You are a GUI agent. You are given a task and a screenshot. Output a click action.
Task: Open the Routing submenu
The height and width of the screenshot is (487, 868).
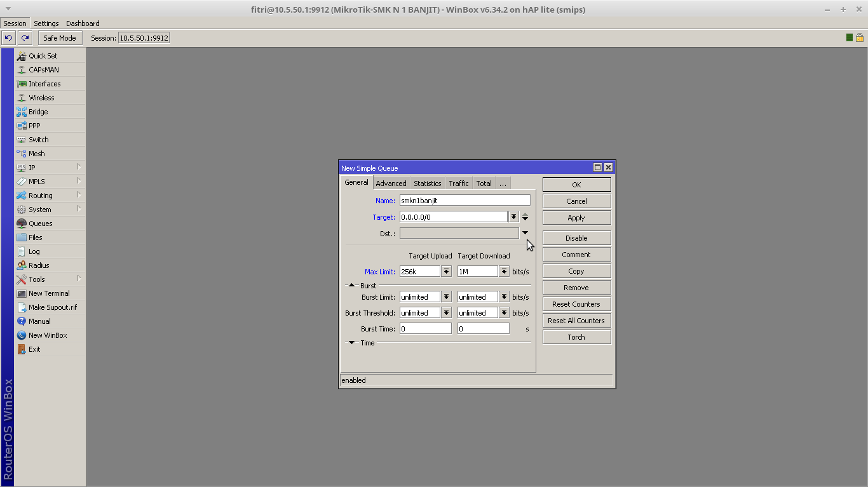50,196
